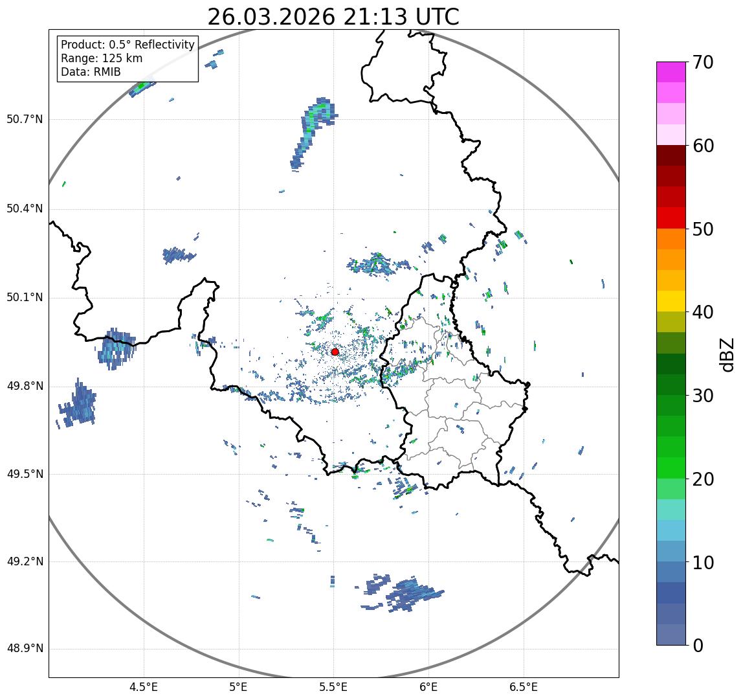This screenshot has width=743, height=700.
Task: Click the 30 label on the colorbar
Action: 703,396
